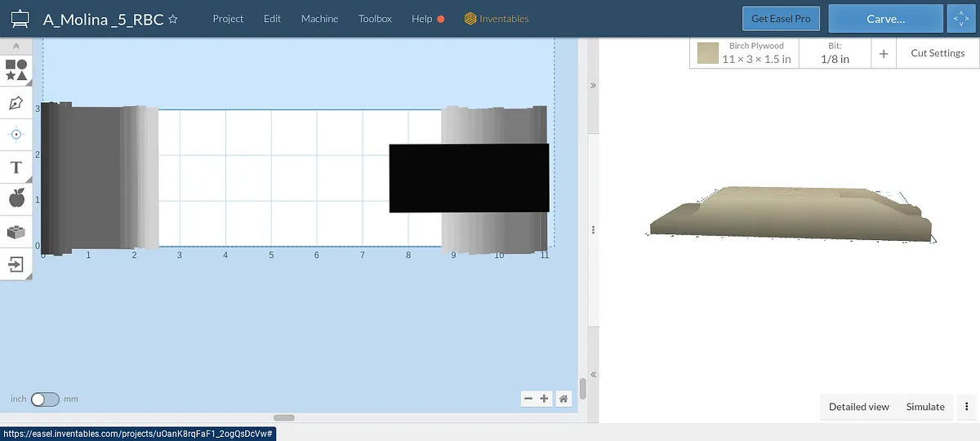Open the Apps brick icon
Screen dimensions: 980x441
(16, 232)
